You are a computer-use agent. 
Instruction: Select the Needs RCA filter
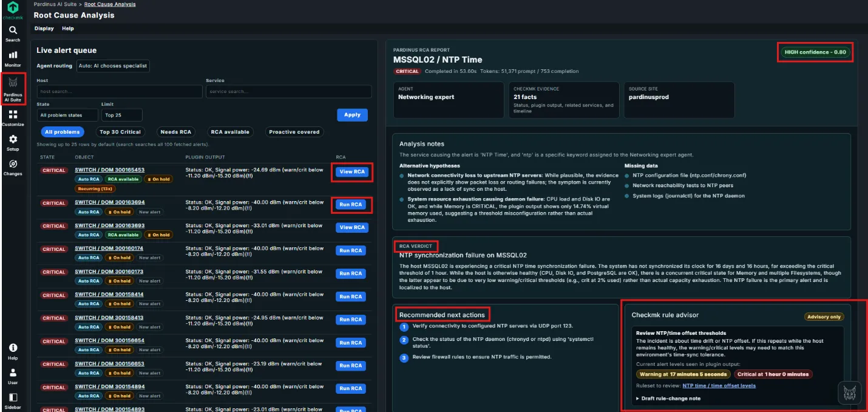click(175, 132)
